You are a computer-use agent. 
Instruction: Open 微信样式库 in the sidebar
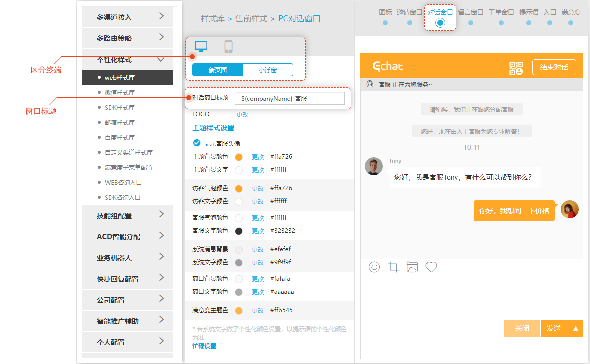coord(119,92)
